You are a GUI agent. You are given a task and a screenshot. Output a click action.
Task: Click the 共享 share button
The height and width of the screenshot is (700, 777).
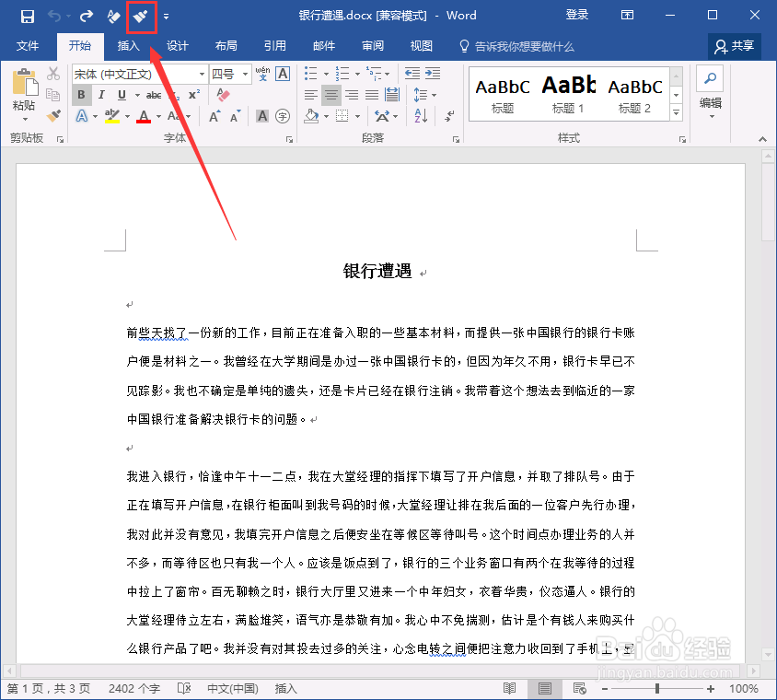[735, 46]
